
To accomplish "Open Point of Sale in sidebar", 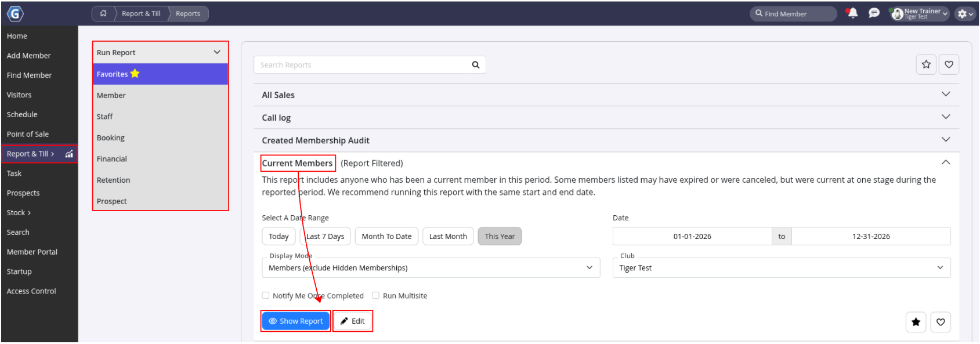I will [x=28, y=134].
